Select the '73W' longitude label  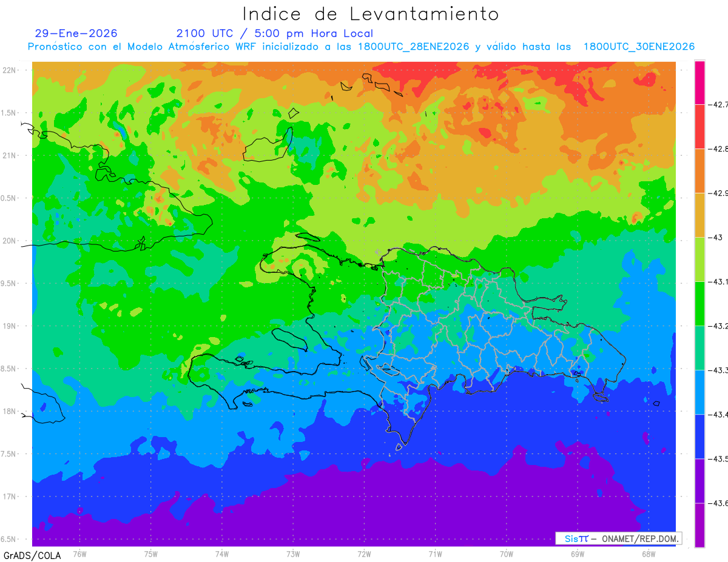point(293,554)
